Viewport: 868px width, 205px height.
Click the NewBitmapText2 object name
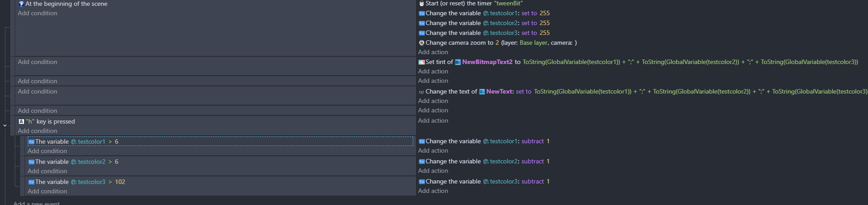[487, 62]
